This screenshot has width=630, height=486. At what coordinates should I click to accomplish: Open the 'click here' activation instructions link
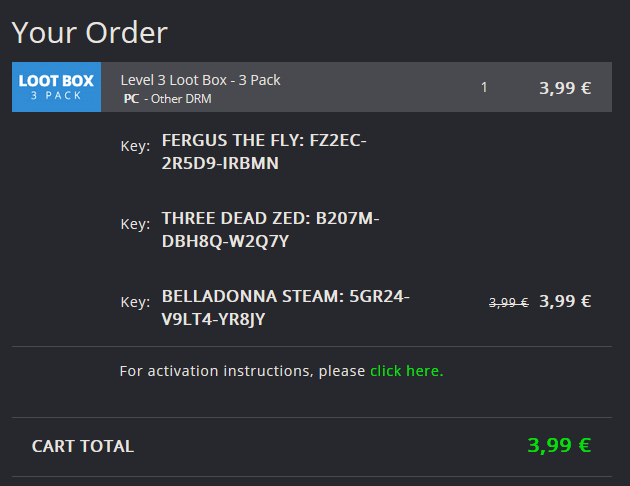pos(407,371)
